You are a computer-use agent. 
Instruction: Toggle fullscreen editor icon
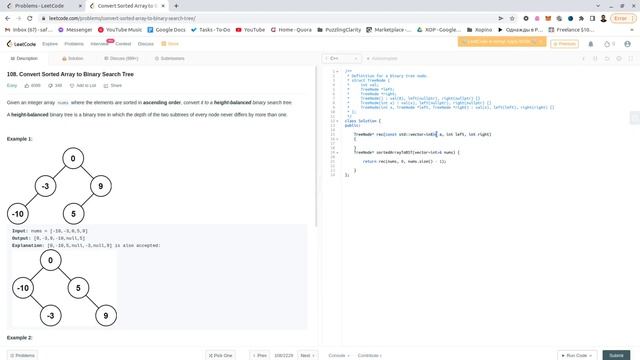pyautogui.click(x=631, y=59)
